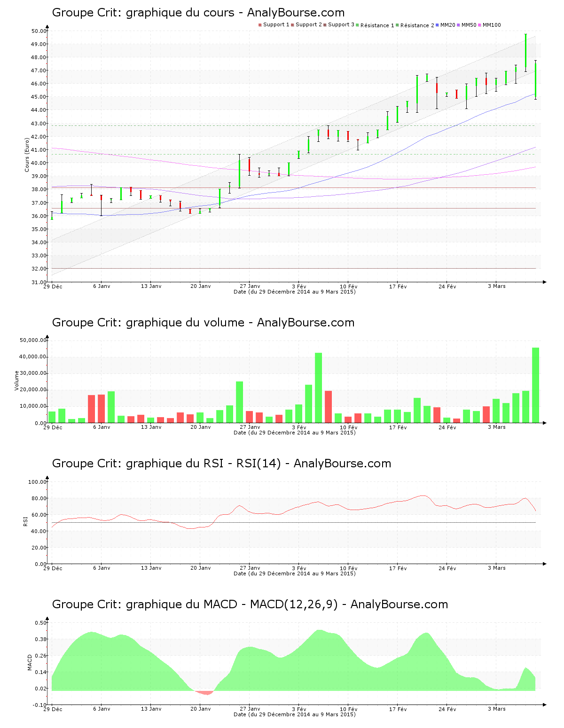Viewport: 564px width, 728px height.
Task: Click the tallest green volume bar at far right
Action: point(535,385)
